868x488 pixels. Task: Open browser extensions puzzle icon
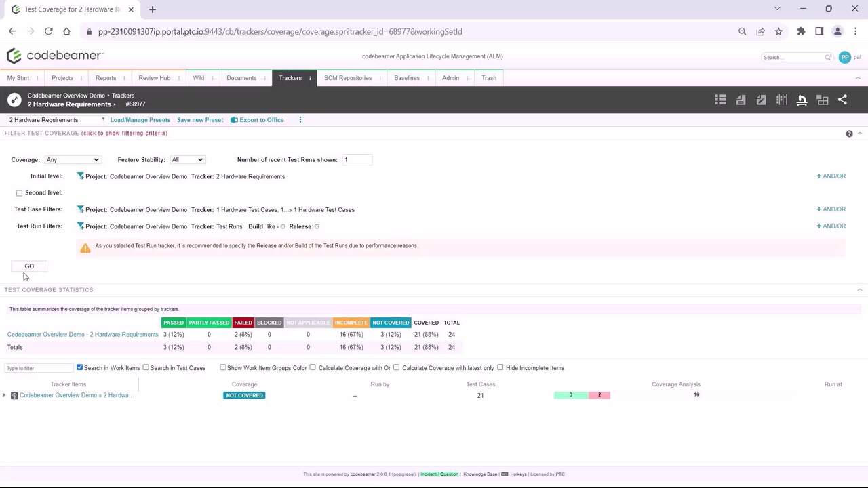click(801, 31)
